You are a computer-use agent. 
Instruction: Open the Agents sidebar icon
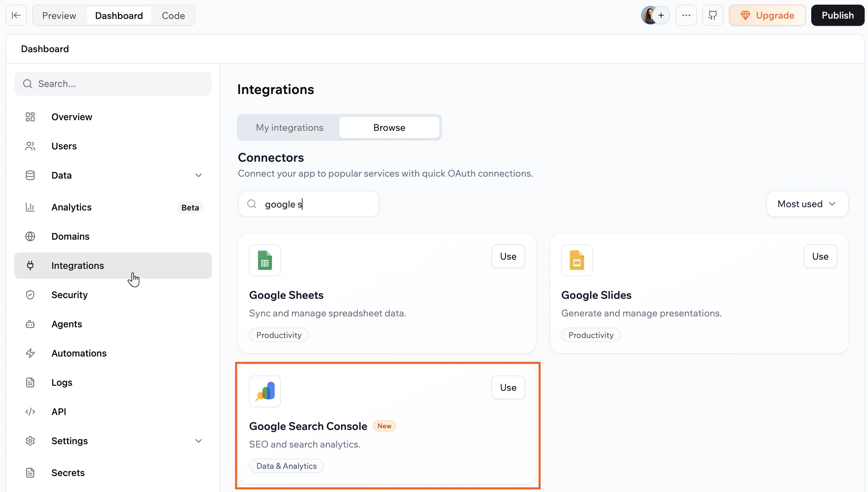click(30, 324)
